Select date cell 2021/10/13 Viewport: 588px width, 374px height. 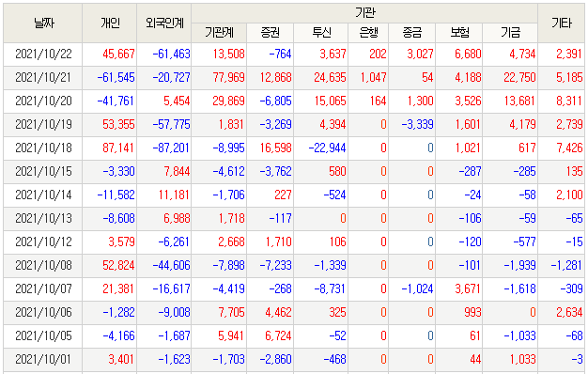click(x=43, y=218)
